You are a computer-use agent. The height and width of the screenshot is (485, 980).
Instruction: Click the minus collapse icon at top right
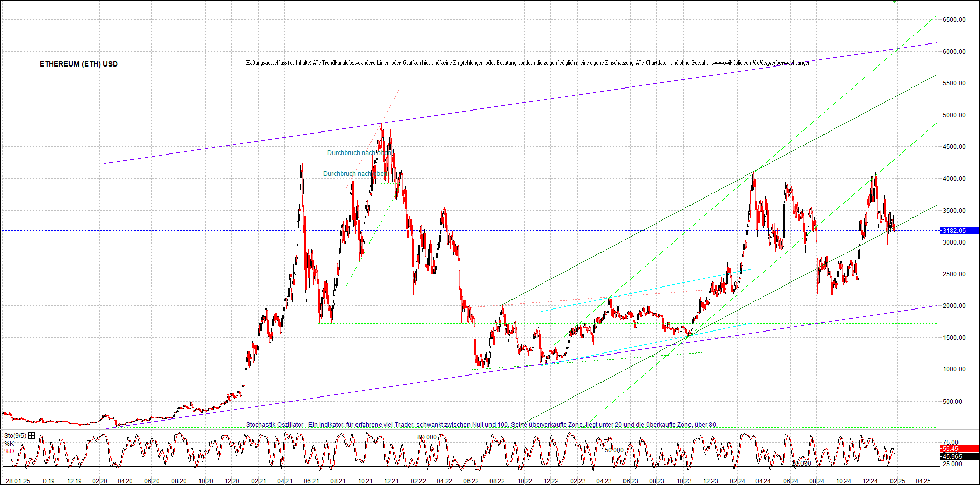[977, 11]
